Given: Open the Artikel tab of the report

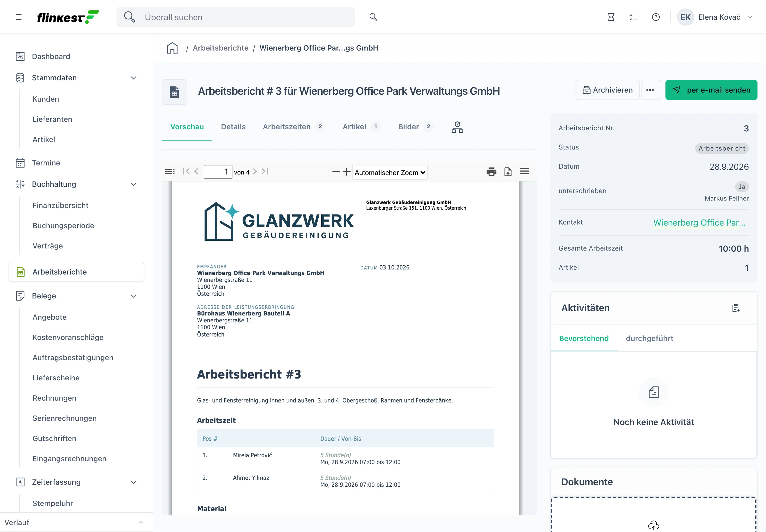Looking at the screenshot, I should (x=361, y=127).
